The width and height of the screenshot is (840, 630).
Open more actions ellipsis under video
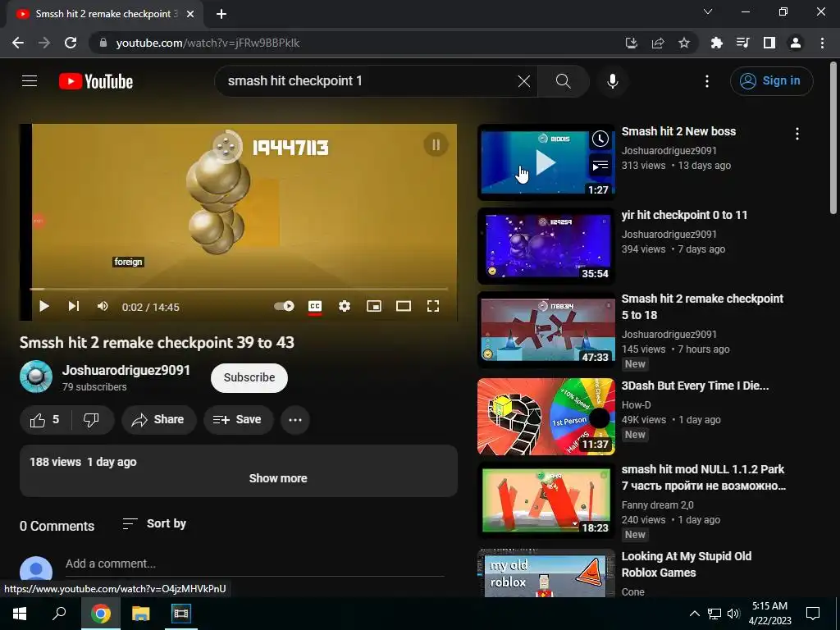[x=295, y=419]
